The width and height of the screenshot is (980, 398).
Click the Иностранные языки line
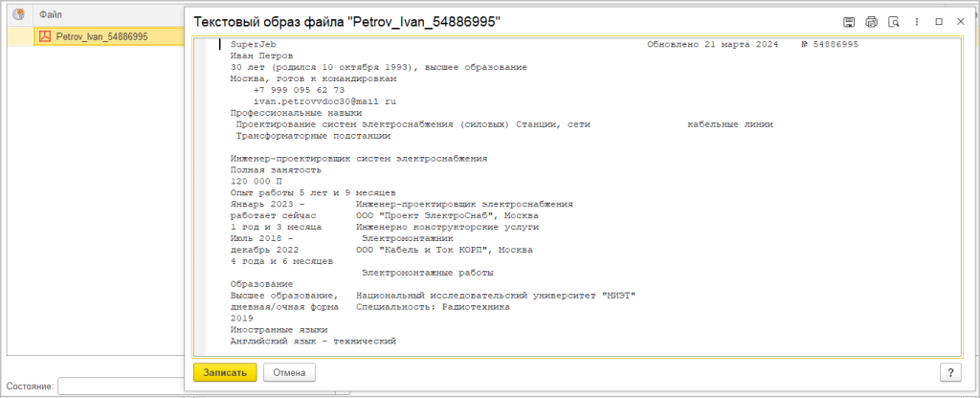[278, 329]
